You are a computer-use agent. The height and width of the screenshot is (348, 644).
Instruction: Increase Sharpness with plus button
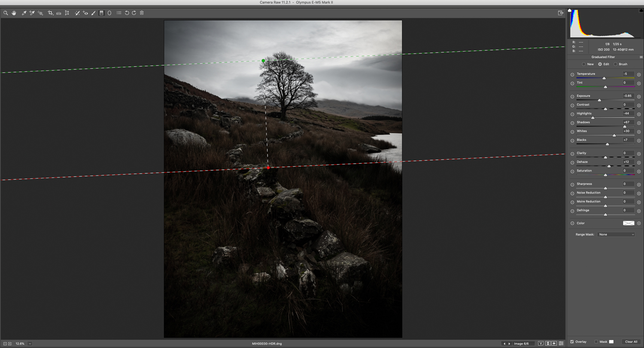(639, 185)
